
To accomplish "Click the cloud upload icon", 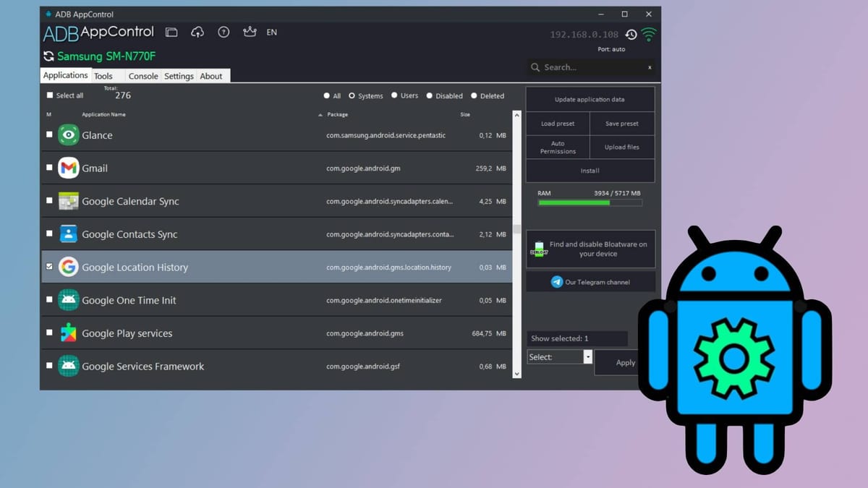I will (197, 32).
